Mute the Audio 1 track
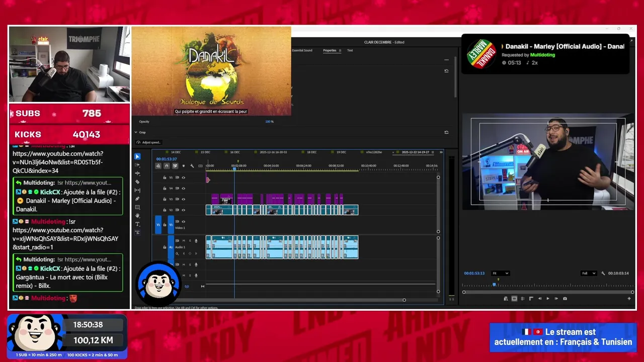The height and width of the screenshot is (362, 644). click(183, 241)
